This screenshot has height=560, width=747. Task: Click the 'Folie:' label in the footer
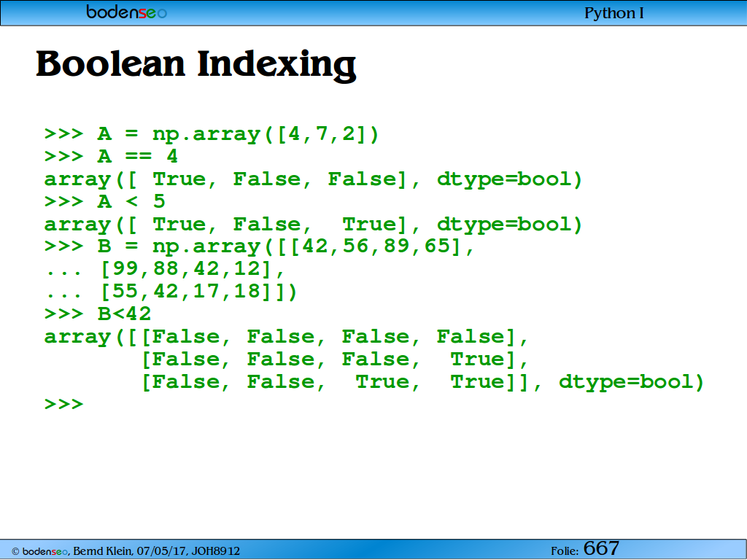(x=565, y=551)
